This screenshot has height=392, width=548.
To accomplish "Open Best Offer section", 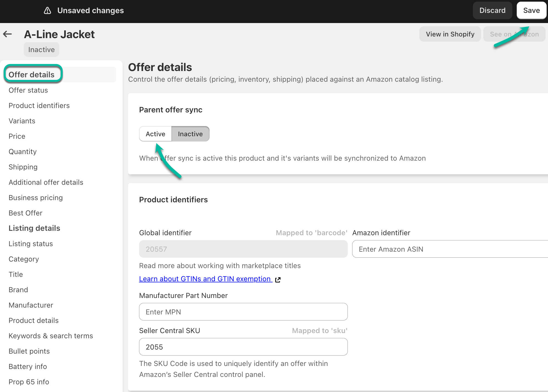I will click(26, 213).
